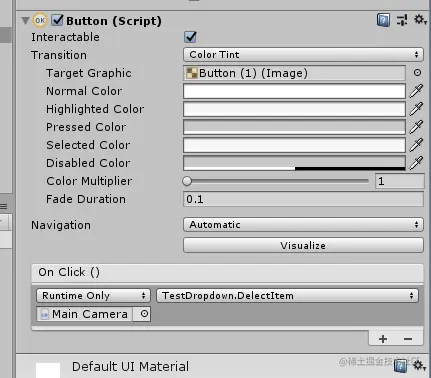Click the Fade Duration field

(x=303, y=199)
